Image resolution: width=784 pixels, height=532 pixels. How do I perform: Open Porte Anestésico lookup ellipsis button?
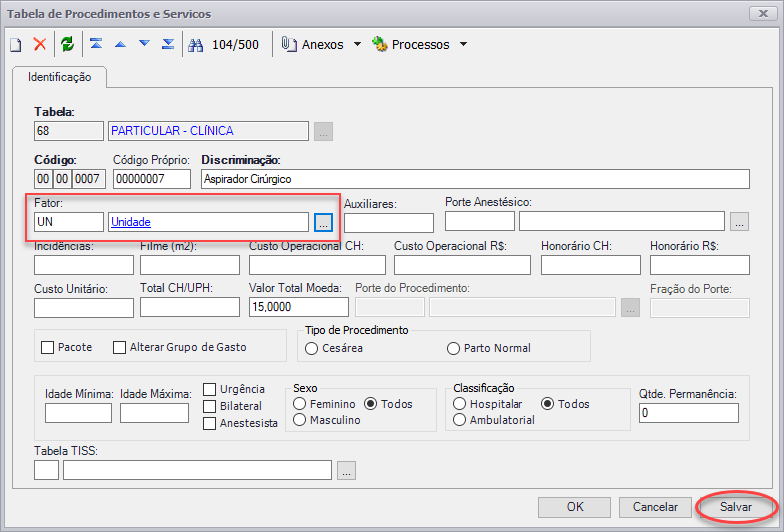point(740,222)
